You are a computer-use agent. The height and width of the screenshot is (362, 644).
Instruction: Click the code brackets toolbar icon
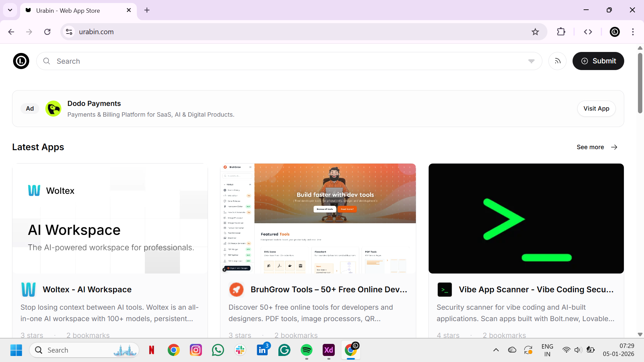click(588, 32)
